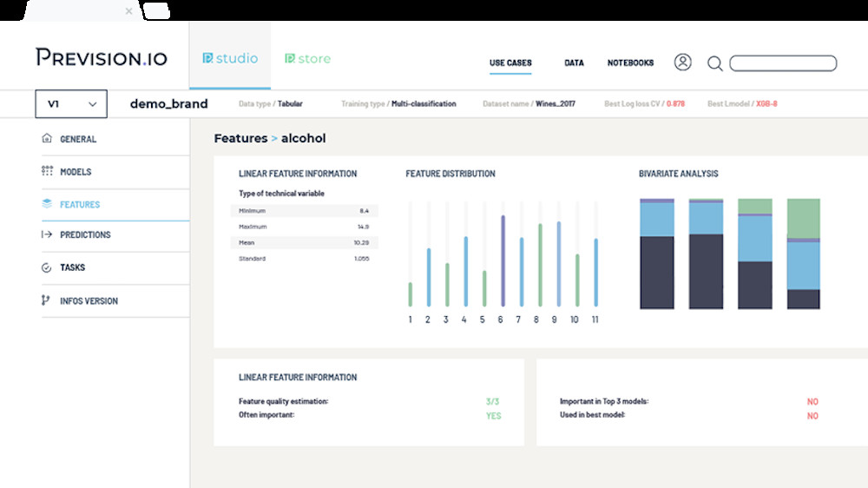Click the user profile icon
The width and height of the screenshot is (868, 488).
pos(683,63)
